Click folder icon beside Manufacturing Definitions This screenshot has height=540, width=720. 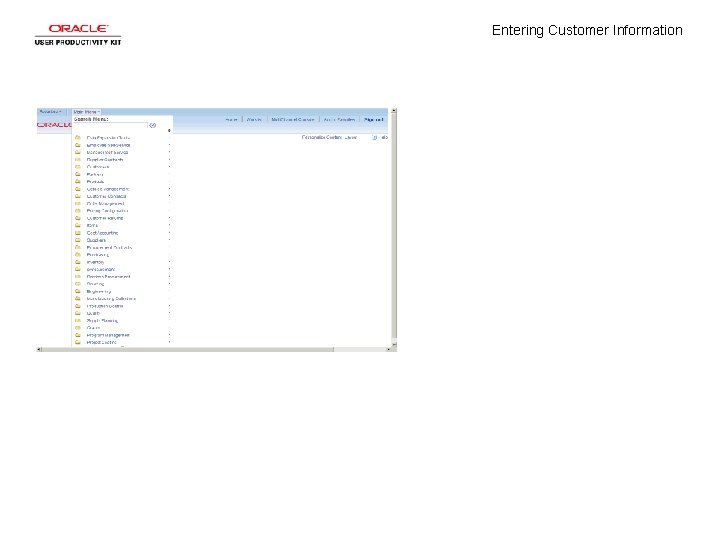78,298
